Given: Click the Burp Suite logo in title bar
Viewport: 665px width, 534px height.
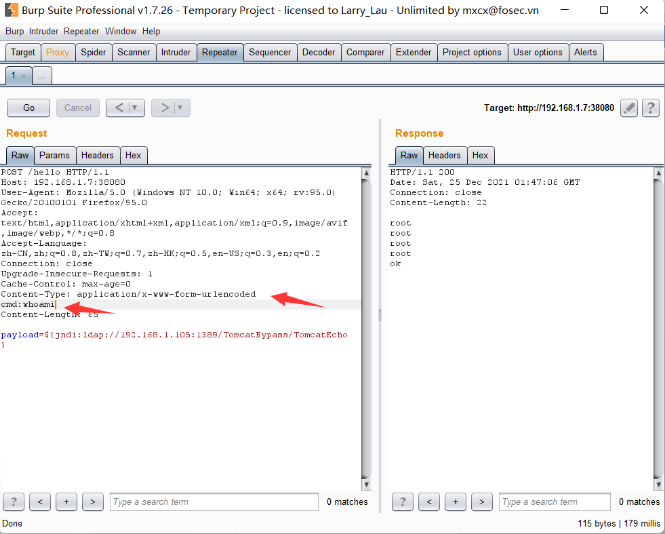Looking at the screenshot, I should pos(11,10).
